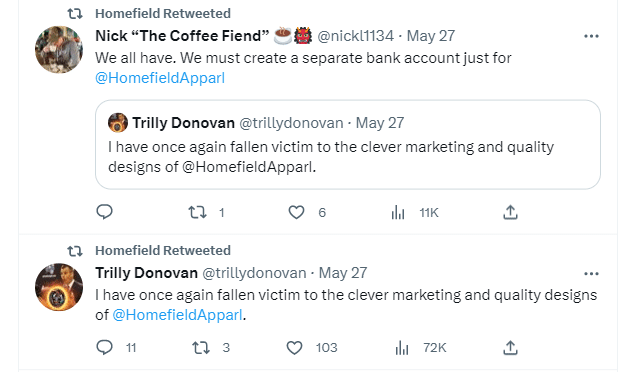
Task: Reply to Nick's coffee fiend tweet
Action: tap(105, 212)
